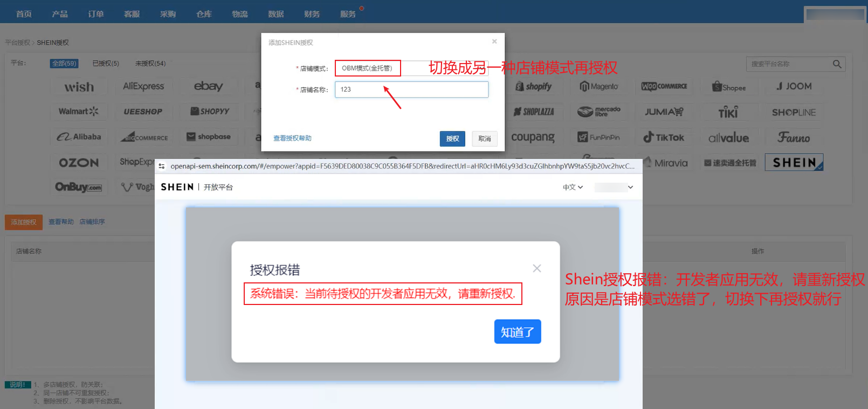
Task: Select the Shopify platform logo
Action: (x=533, y=86)
